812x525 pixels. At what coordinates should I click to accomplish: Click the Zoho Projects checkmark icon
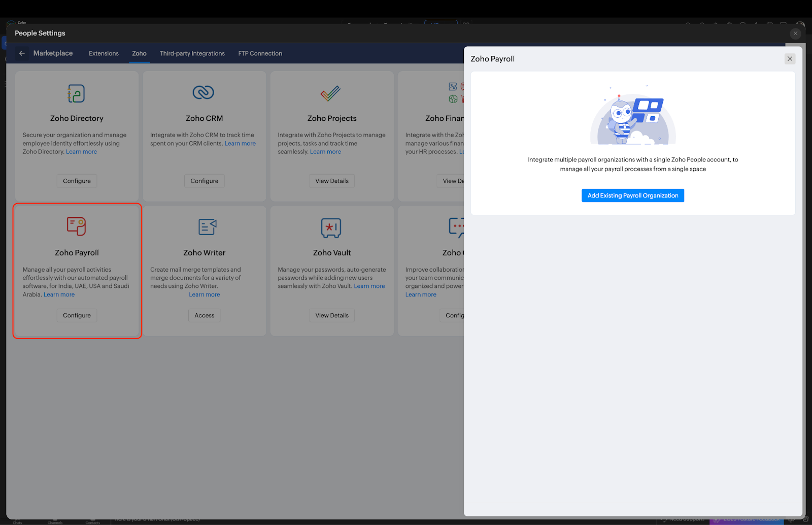tap(330, 93)
